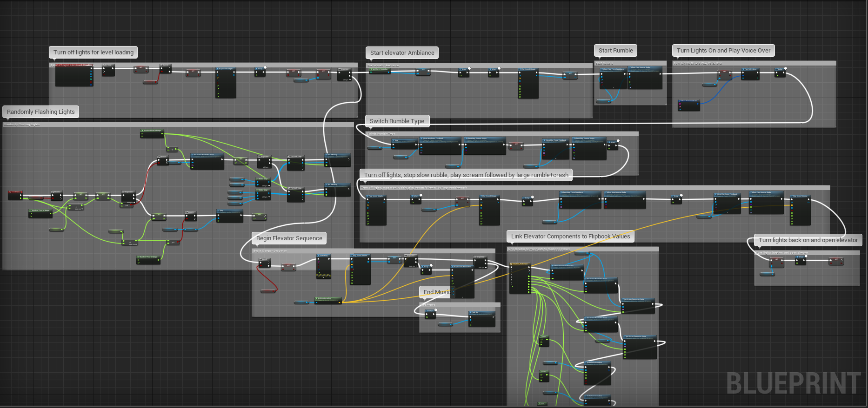Image resolution: width=868 pixels, height=408 pixels.
Task: Select 'Link Elevator Components to Flipbook Values' bubble
Action: pos(570,237)
